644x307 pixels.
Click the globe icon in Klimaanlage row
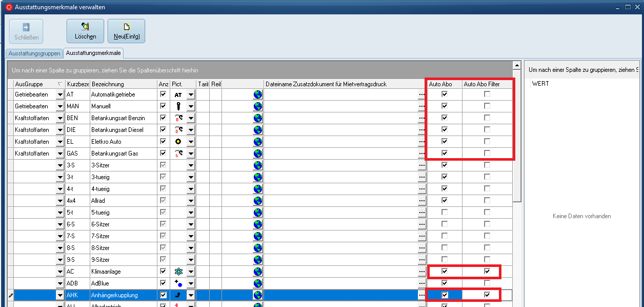click(x=257, y=272)
